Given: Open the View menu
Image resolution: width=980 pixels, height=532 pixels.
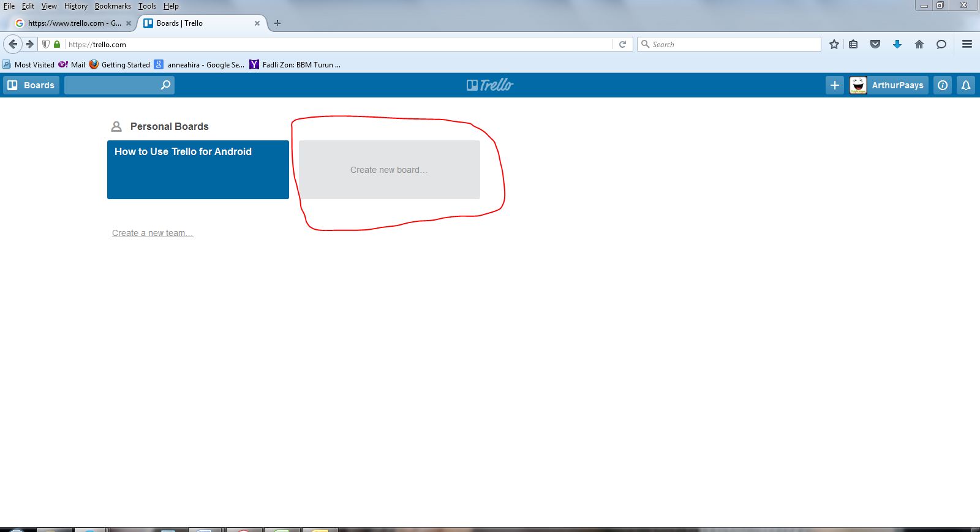Looking at the screenshot, I should pos(49,6).
